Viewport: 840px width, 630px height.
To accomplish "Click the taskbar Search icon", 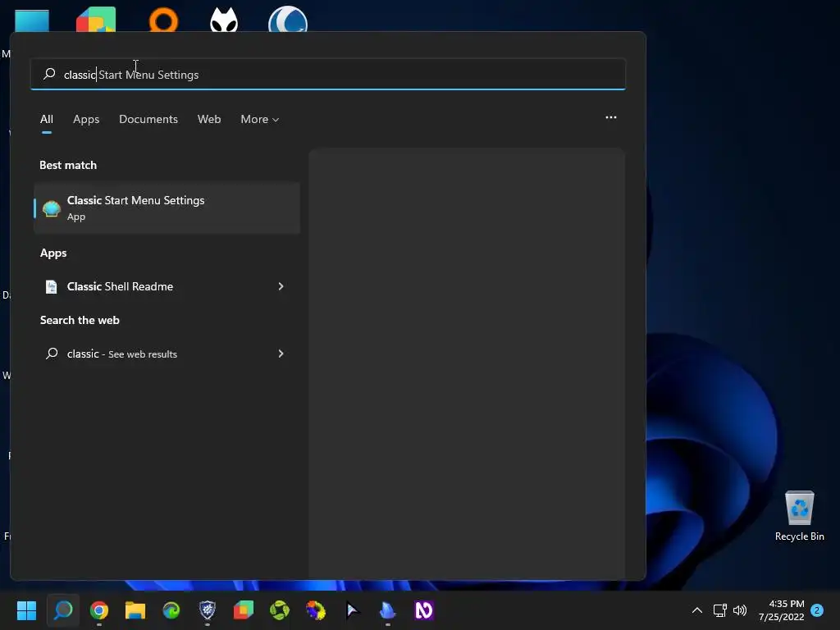I will 62,610.
